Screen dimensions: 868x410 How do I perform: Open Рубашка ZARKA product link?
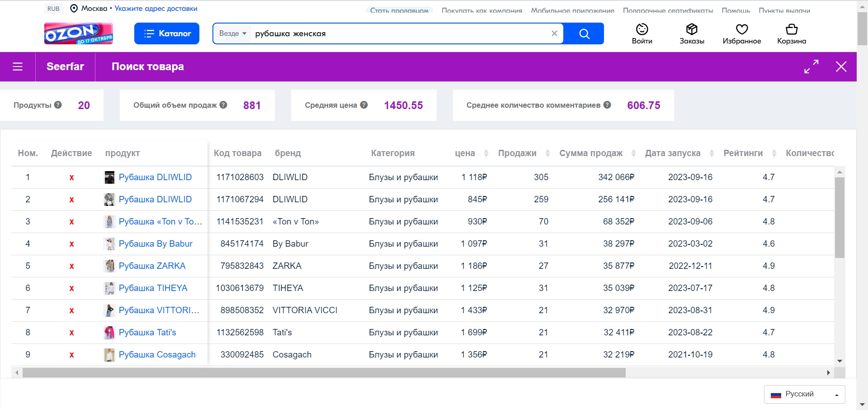point(152,266)
